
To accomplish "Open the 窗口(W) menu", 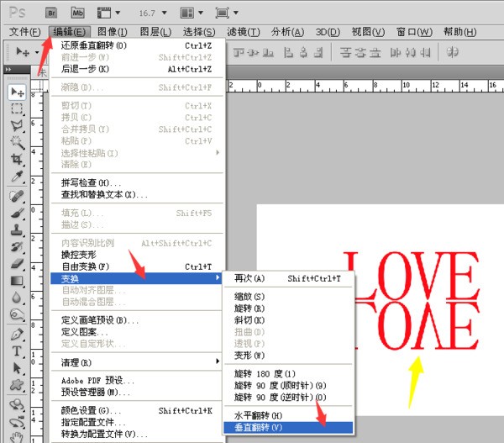I will point(414,32).
